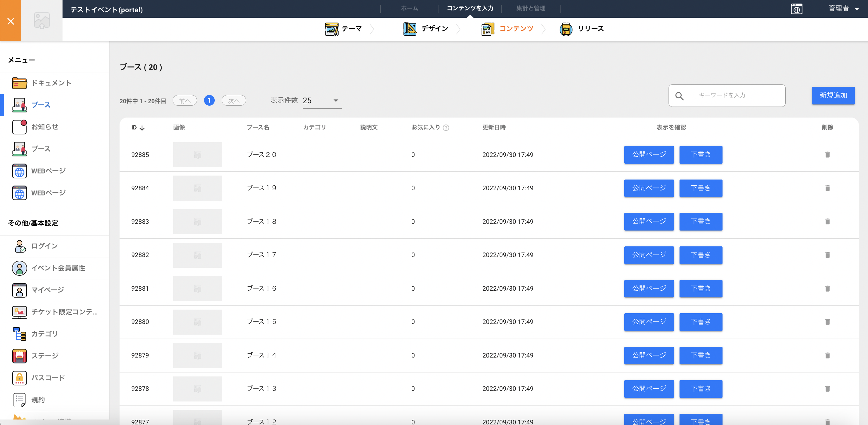The image size is (868, 425).
Task: Click the 前へ pagination button
Action: tap(185, 100)
